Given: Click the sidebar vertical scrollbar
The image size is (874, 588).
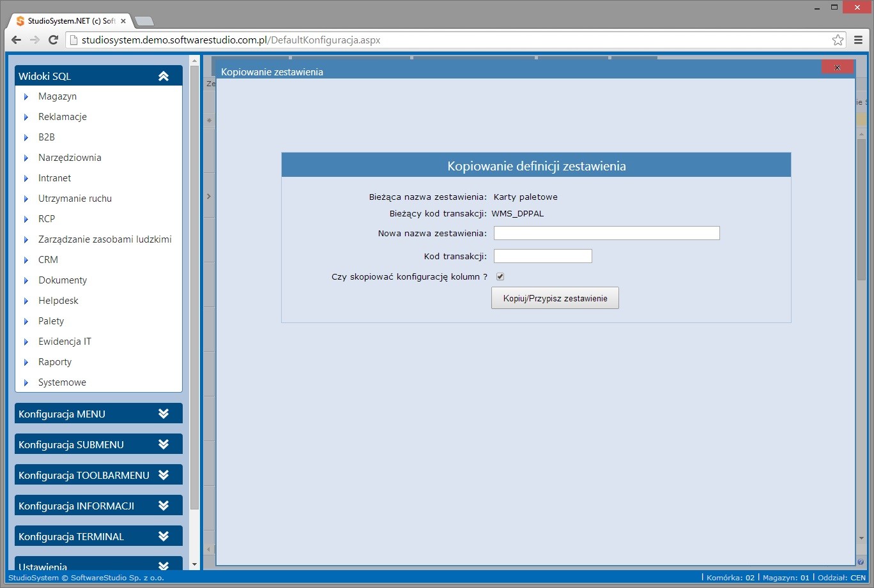Looking at the screenshot, I should (x=195, y=287).
